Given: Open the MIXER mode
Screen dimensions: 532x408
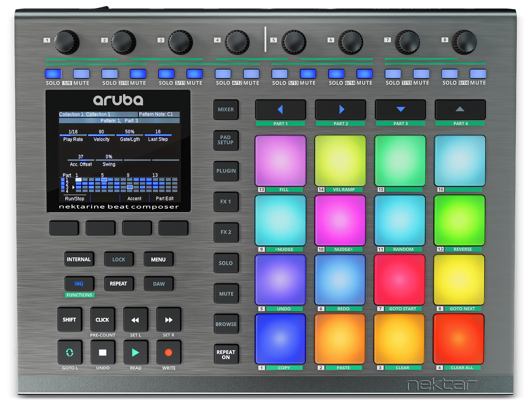Looking at the screenshot, I should [226, 110].
